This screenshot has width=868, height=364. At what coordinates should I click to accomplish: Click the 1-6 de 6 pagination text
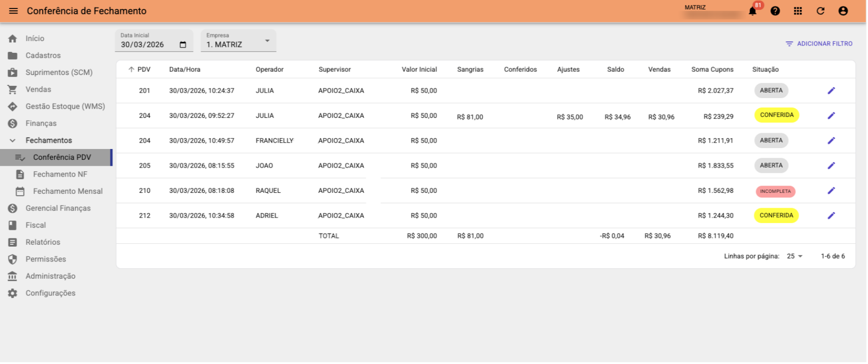tap(833, 256)
